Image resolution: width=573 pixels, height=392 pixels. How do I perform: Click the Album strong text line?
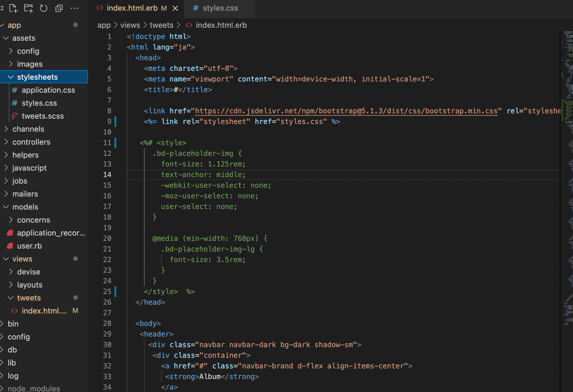(x=212, y=377)
